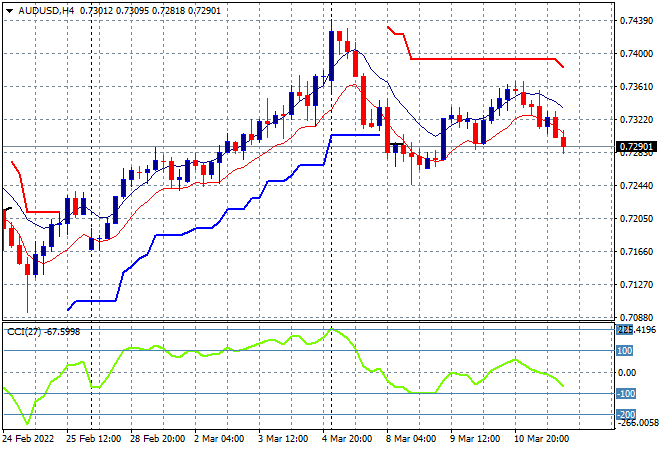
Task: Click the CCI zero level label 0.00
Action: (x=627, y=372)
